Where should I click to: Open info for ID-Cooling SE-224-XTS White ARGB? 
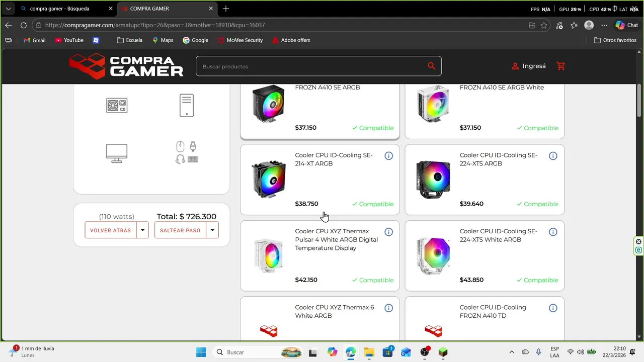click(x=553, y=232)
